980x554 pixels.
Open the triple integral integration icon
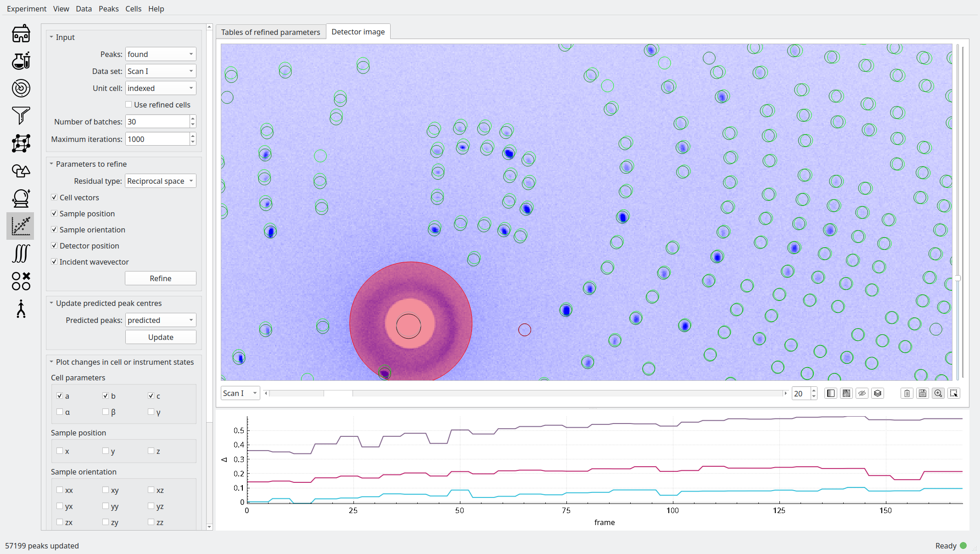click(21, 254)
